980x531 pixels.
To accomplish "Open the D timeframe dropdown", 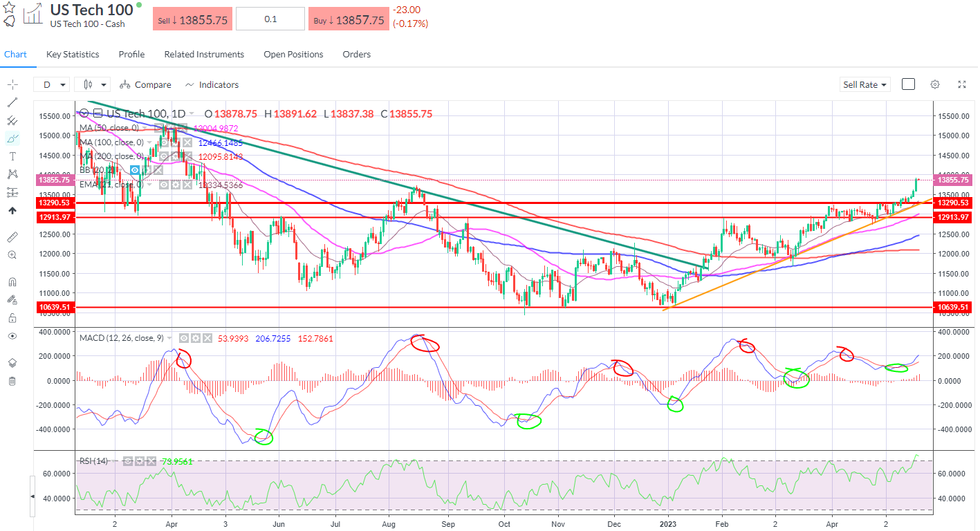I will (x=52, y=84).
